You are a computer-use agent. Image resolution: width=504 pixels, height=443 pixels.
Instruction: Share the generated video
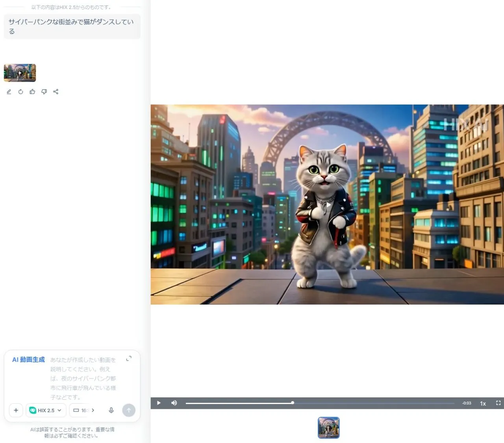[x=56, y=92]
